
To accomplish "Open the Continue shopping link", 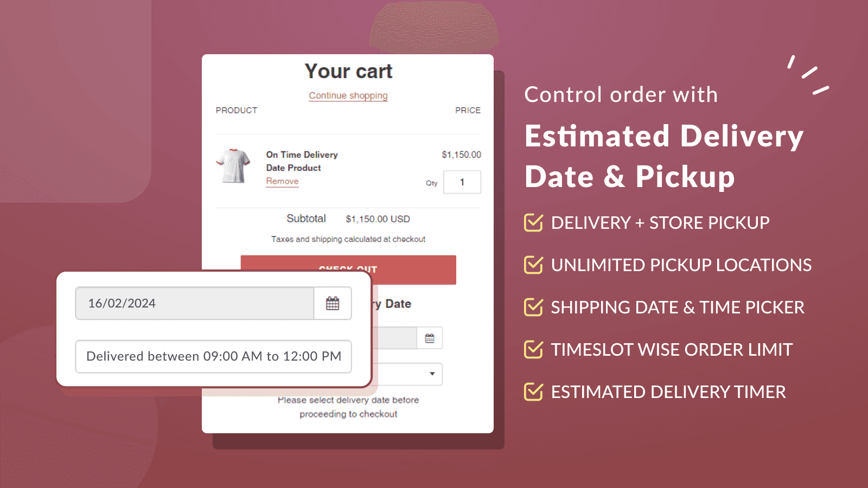I will [x=348, y=95].
